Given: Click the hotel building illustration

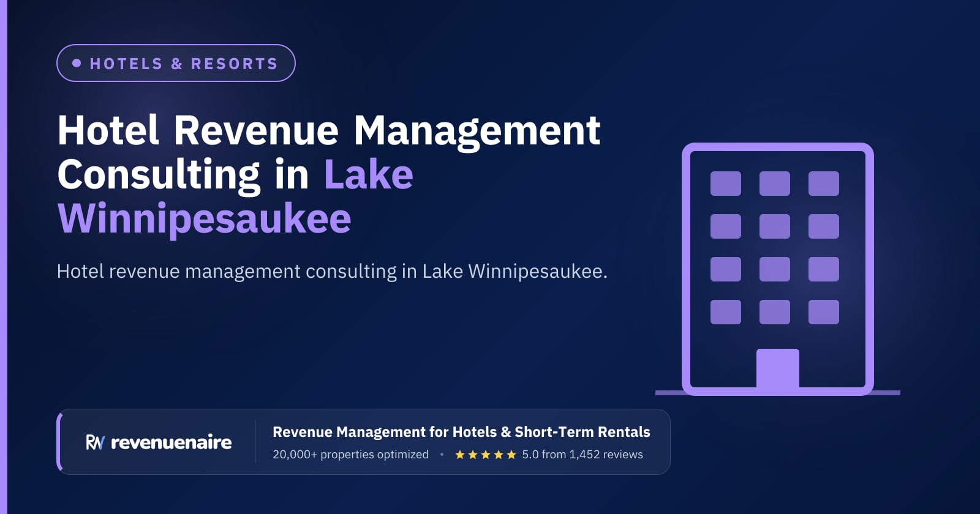Looking at the screenshot, I should (778, 269).
